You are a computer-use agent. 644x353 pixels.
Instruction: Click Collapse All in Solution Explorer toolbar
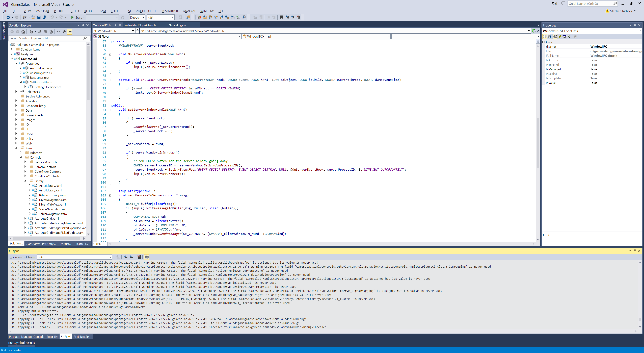(45, 32)
